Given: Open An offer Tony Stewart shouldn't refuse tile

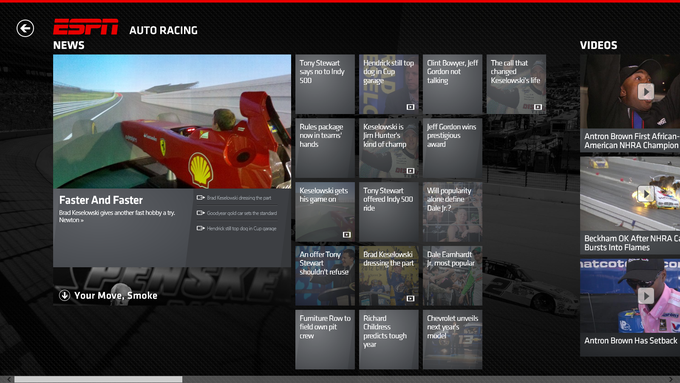Looking at the screenshot, I should 325,276.
